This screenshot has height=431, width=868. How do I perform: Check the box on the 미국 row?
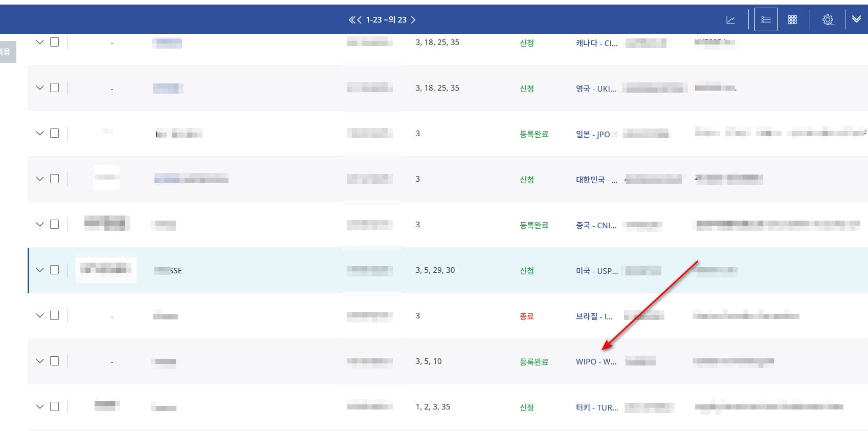pos(54,270)
